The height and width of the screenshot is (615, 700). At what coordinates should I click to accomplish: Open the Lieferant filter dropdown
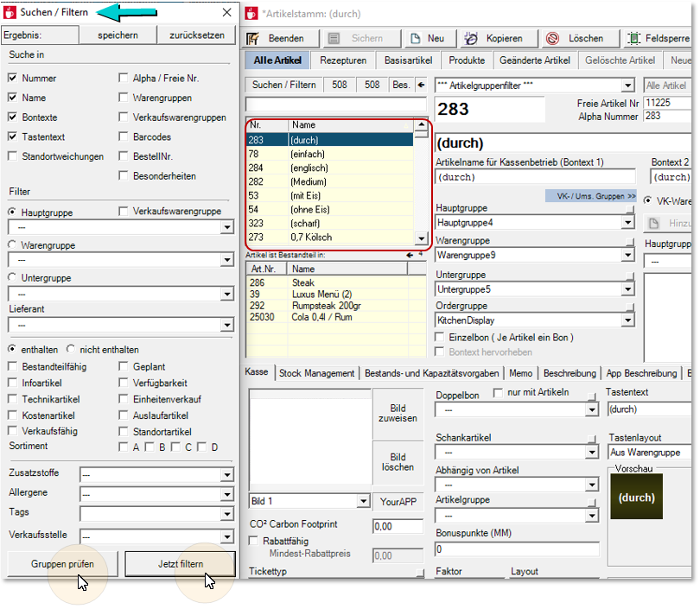click(227, 325)
